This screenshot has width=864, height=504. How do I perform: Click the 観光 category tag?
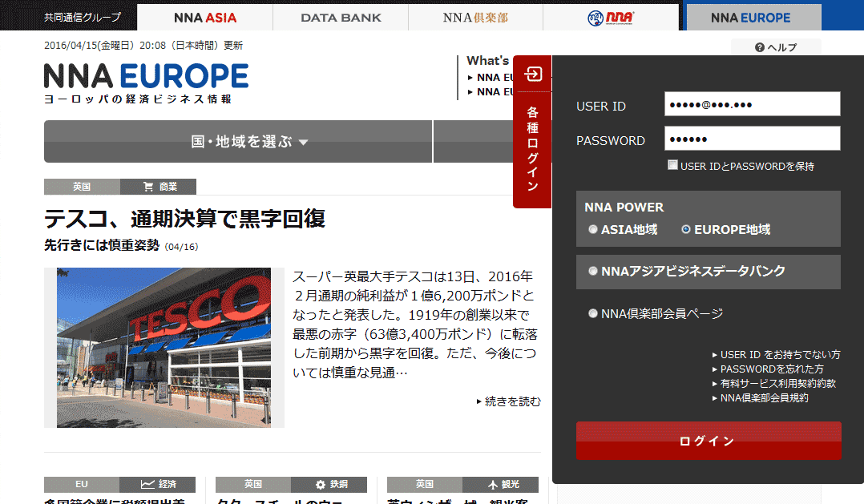500,484
